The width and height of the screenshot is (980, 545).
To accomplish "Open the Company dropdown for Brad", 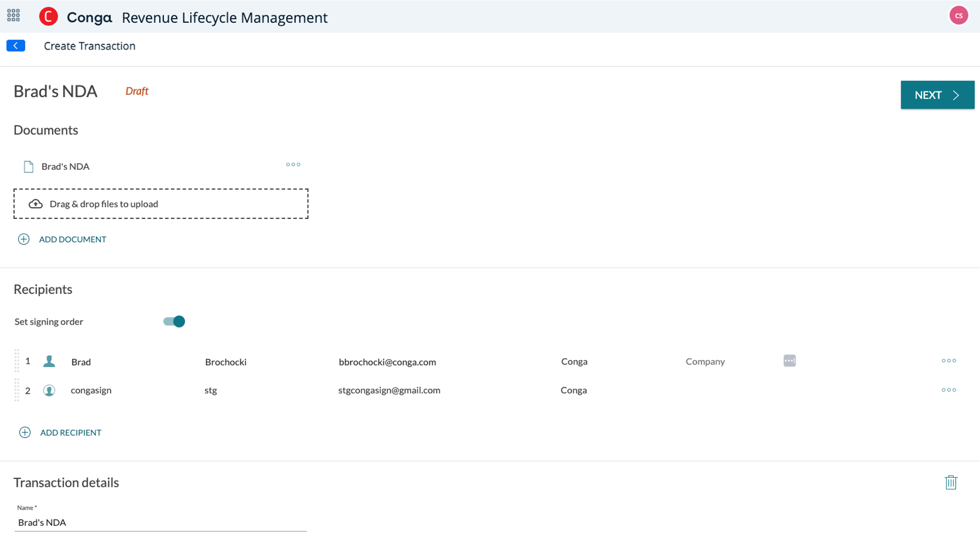I will [x=705, y=361].
